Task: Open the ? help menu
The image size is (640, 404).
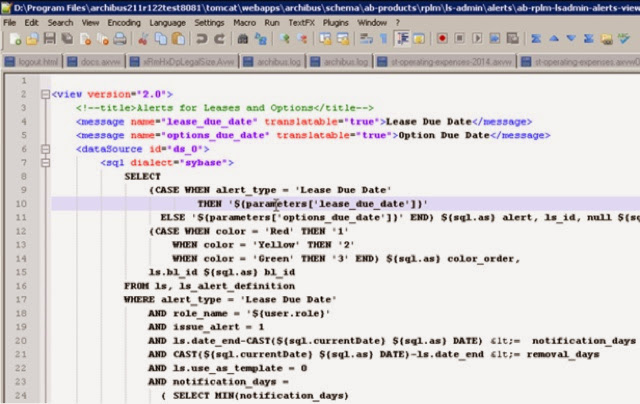Action: 398,23
